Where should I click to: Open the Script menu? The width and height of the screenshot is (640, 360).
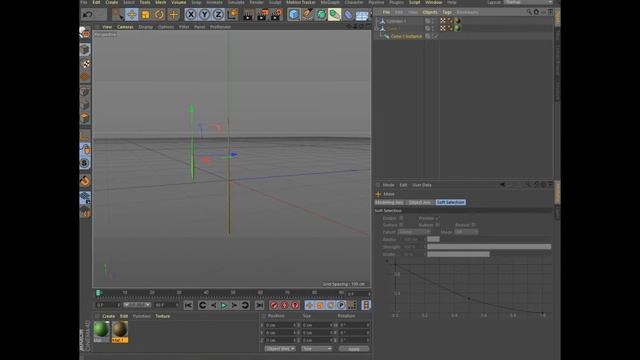pos(414,2)
